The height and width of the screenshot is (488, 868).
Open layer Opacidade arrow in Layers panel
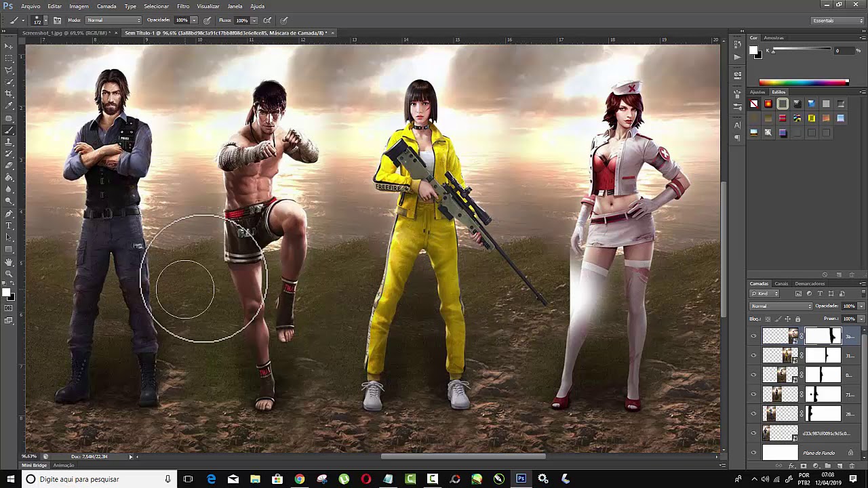tap(861, 306)
